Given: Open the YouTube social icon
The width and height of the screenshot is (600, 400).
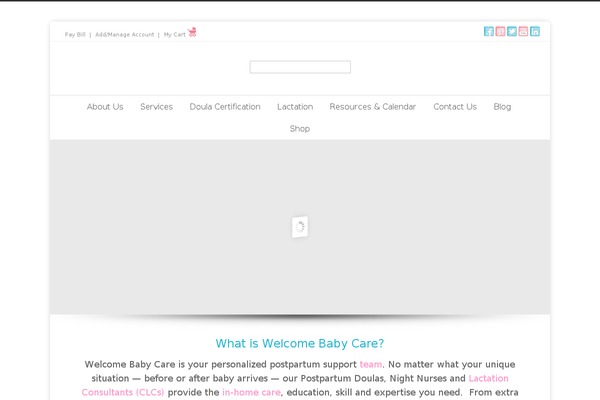Looking at the screenshot, I should (x=523, y=31).
